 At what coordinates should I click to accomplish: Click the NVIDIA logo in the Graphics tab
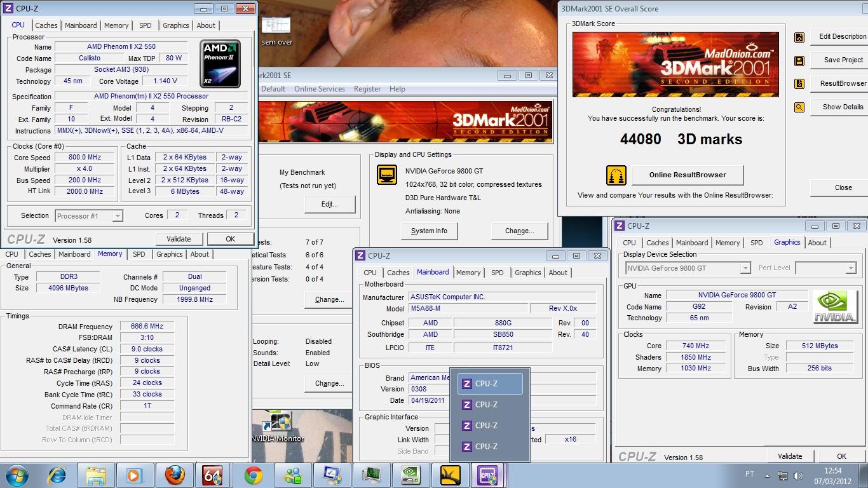pyautogui.click(x=835, y=308)
